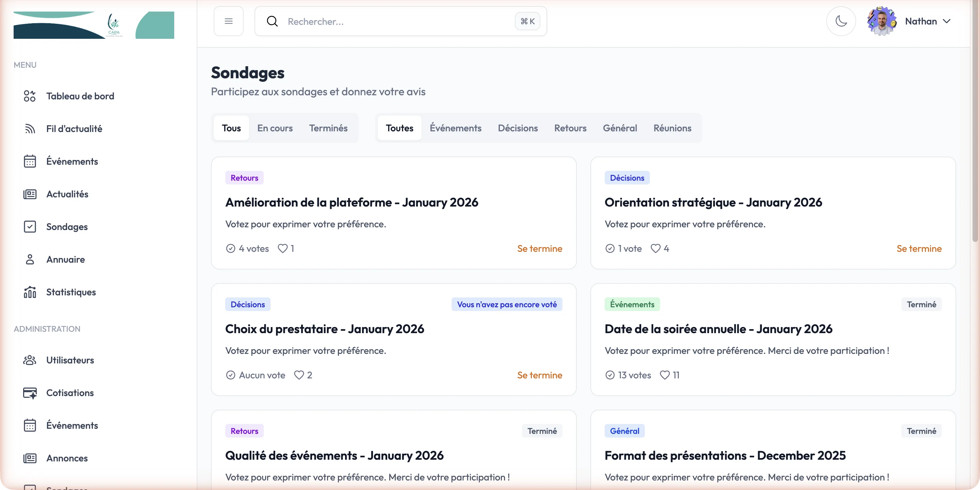Click the Tableau de bord sidebar icon
This screenshot has height=490, width=980.
click(30, 96)
